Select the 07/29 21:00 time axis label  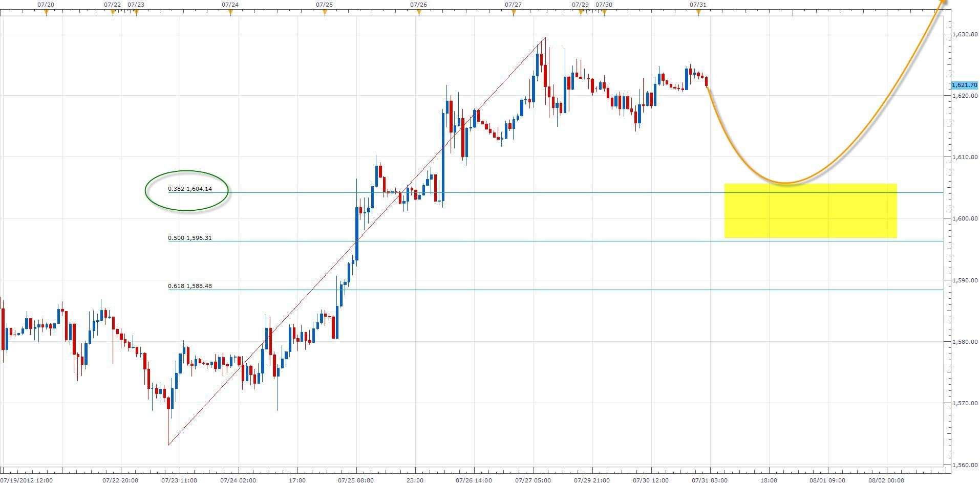coord(591,480)
